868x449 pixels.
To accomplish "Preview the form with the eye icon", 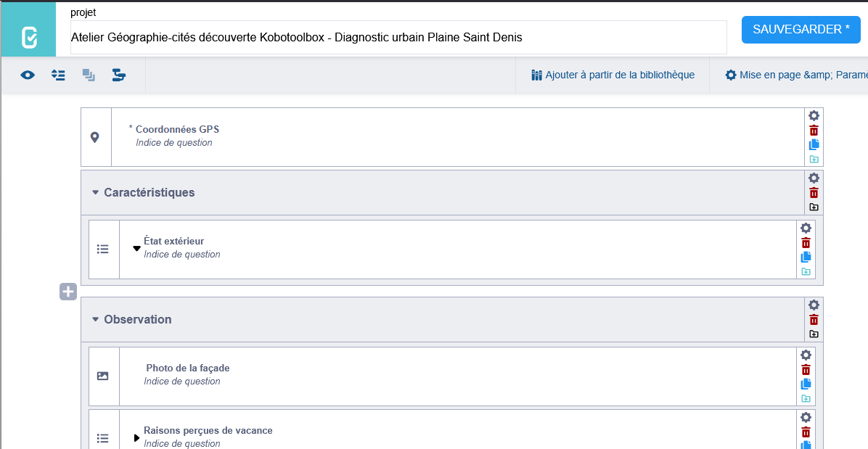I will pyautogui.click(x=28, y=75).
